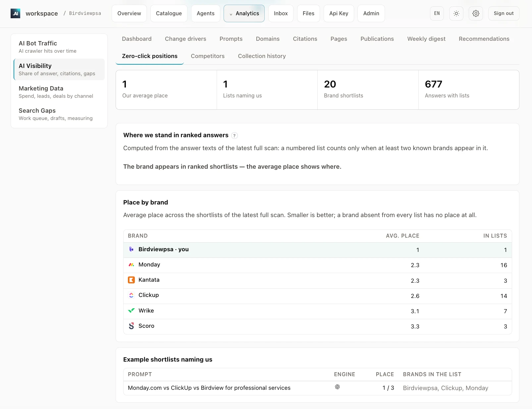532x409 pixels.
Task: Click the BRANDS IN THE LIST header
Action: click(432, 374)
